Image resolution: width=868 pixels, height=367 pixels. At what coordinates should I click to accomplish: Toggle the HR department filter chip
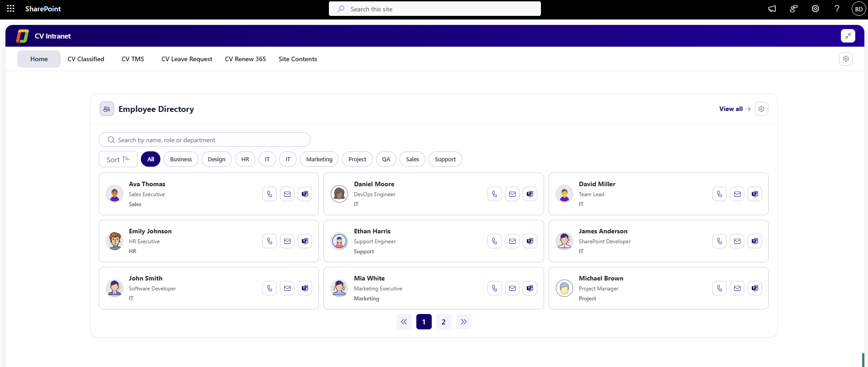(245, 159)
